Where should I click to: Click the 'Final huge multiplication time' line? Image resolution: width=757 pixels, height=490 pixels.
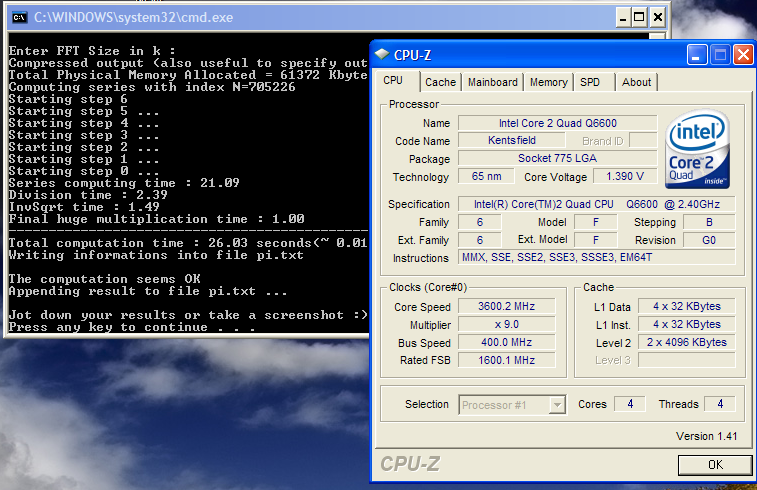[156, 219]
